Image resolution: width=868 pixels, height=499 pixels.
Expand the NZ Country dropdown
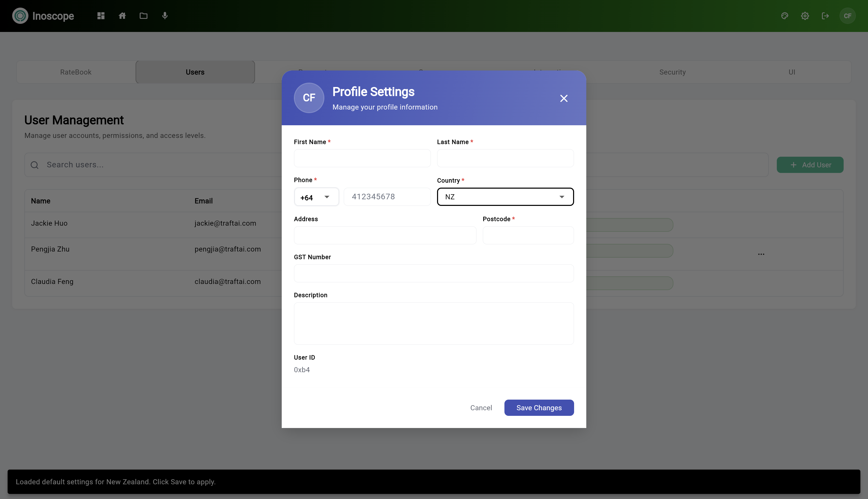point(505,197)
